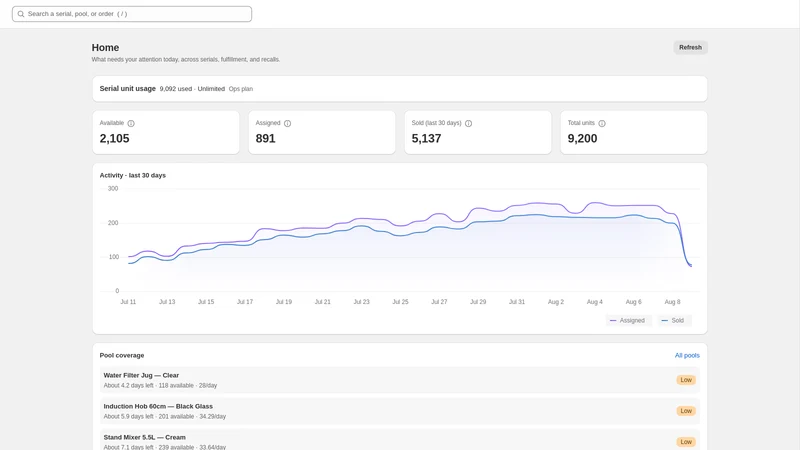
Task: Open the info icon next to Available
Action: (131, 123)
